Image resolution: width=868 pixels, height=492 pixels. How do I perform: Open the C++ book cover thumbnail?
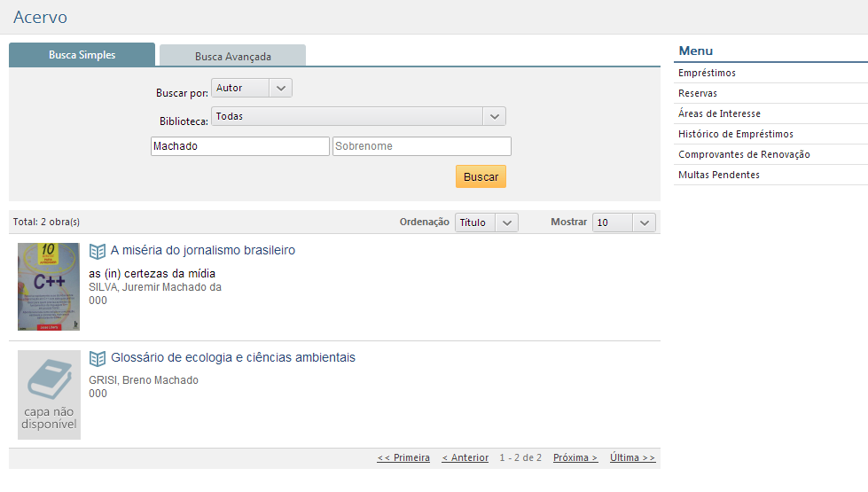pos(49,286)
